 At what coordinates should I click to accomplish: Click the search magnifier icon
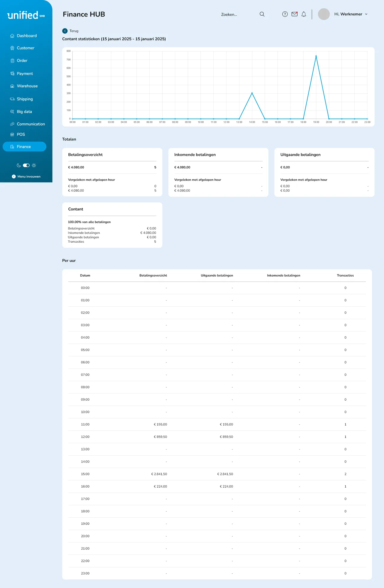262,14
